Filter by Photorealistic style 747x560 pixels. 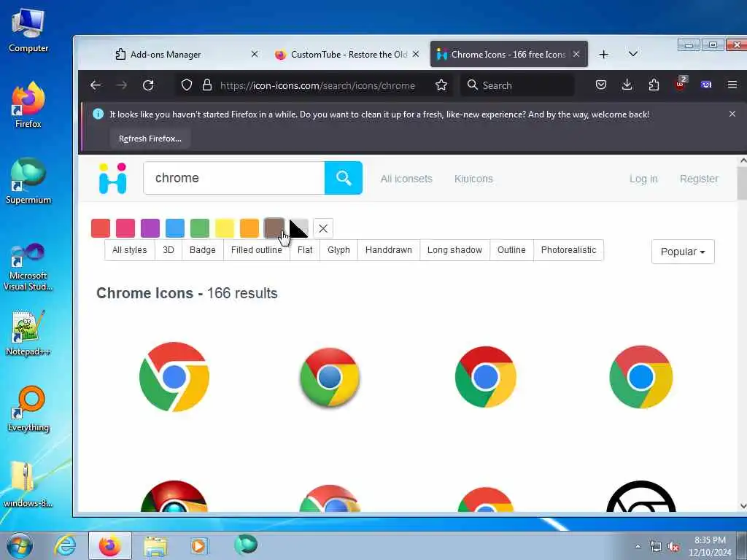pos(568,250)
